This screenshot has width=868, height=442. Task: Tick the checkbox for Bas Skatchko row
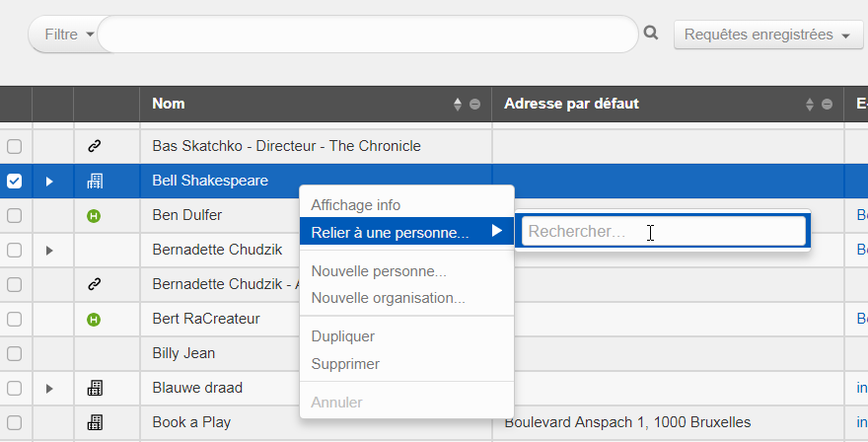(15, 146)
